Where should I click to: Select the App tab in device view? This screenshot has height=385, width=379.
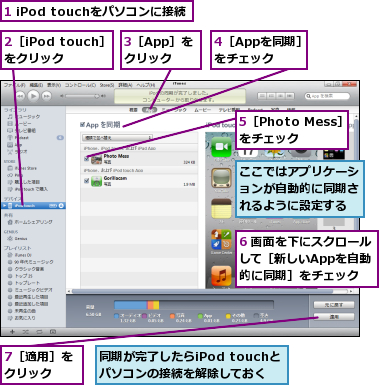click(149, 110)
